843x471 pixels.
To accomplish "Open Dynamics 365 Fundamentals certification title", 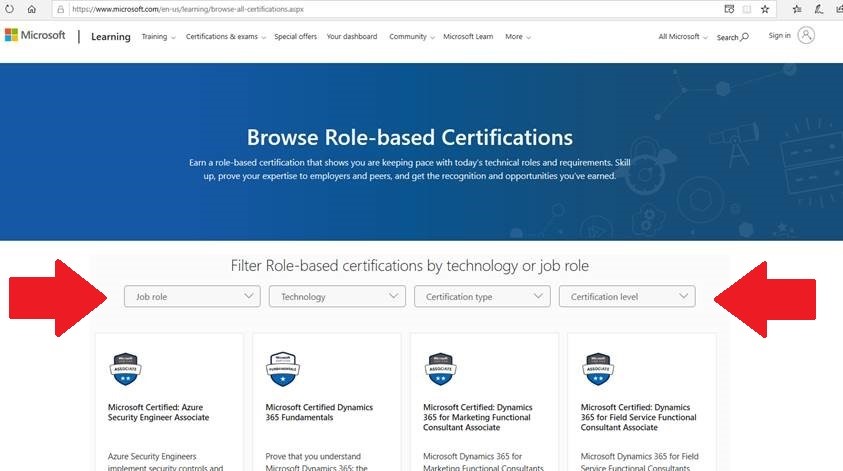I will [319, 412].
